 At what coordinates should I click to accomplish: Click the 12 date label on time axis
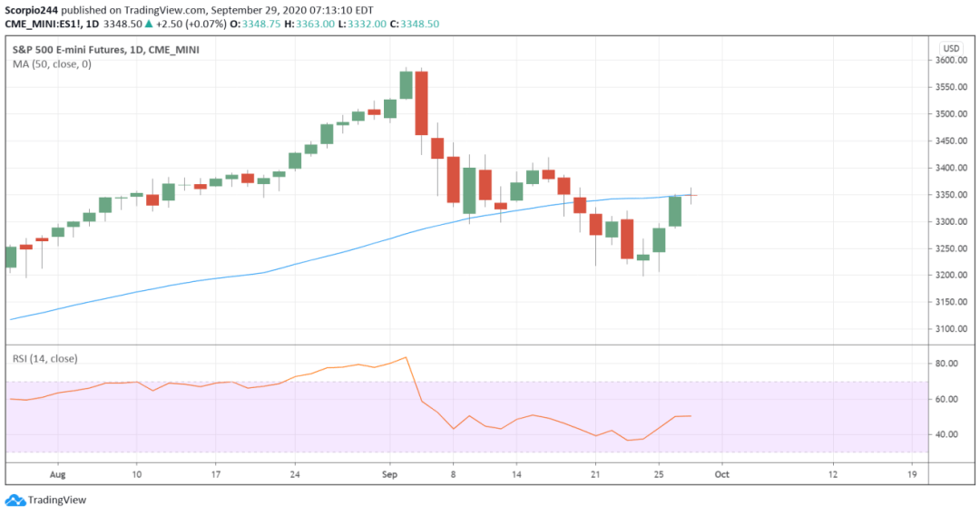(832, 474)
